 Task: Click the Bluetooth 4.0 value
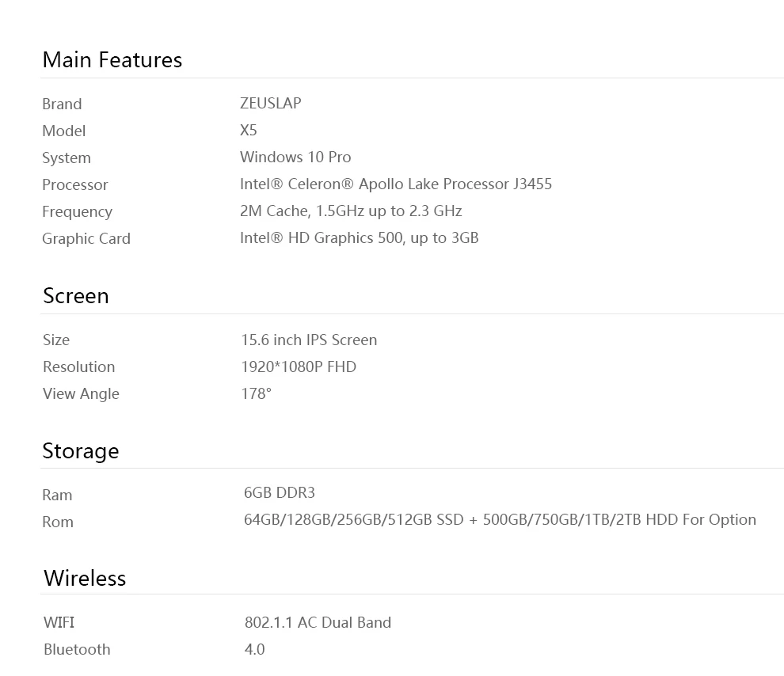(254, 650)
